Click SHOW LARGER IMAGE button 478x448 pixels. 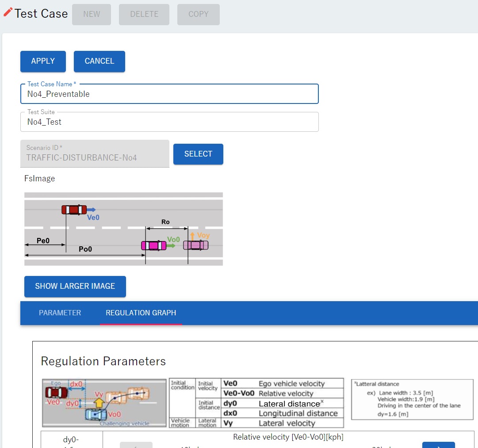point(75,286)
